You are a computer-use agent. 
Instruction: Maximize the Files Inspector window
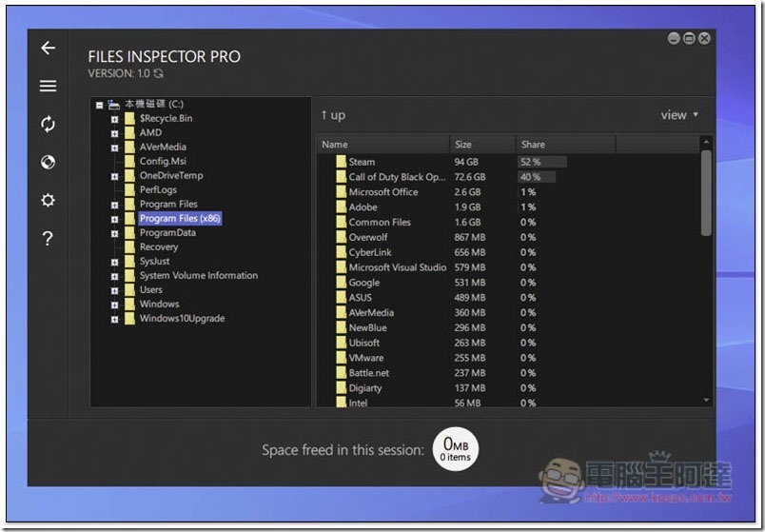(x=689, y=38)
